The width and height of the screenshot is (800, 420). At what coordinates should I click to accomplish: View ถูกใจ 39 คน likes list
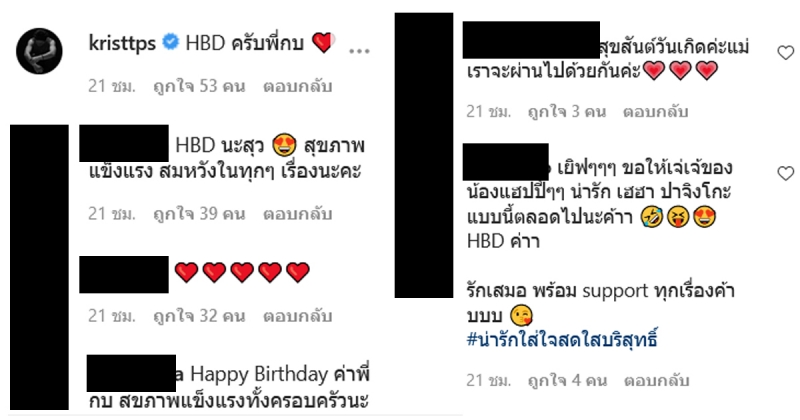click(x=199, y=213)
